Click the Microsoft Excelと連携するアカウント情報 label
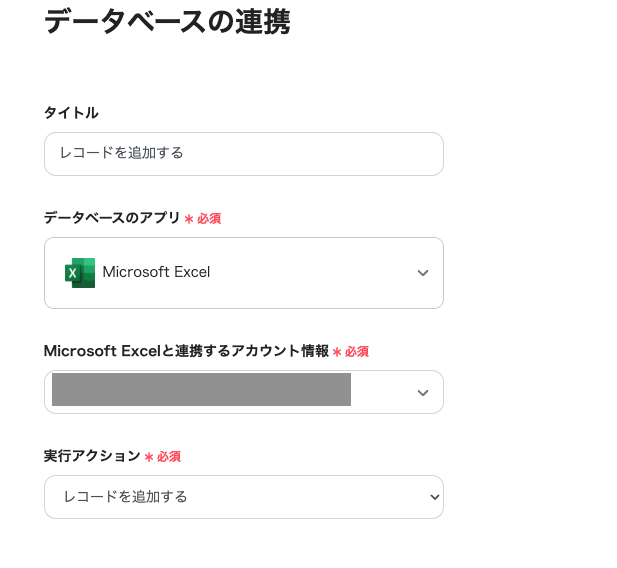The image size is (617, 568). click(186, 351)
